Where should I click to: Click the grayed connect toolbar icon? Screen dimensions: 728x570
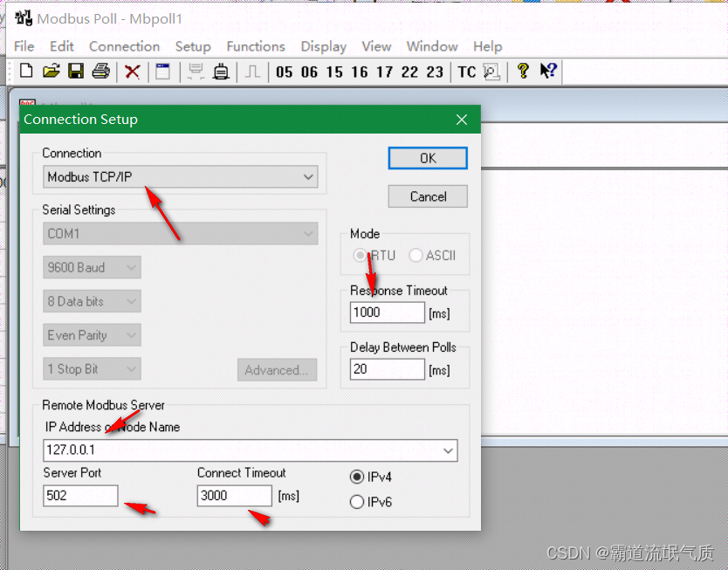click(x=196, y=72)
